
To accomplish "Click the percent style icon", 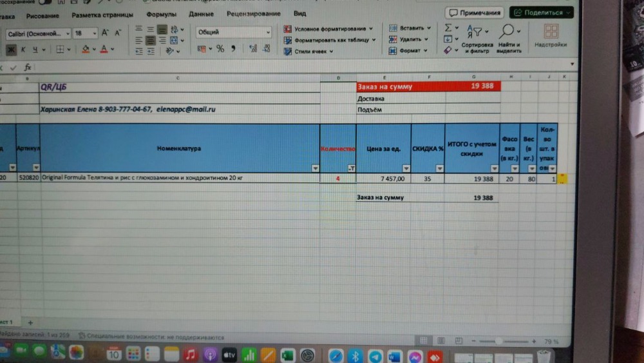I will pos(220,48).
